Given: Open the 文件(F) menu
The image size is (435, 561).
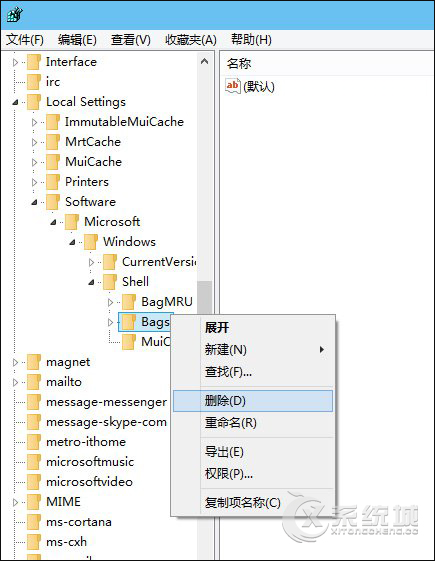Looking at the screenshot, I should (25, 39).
